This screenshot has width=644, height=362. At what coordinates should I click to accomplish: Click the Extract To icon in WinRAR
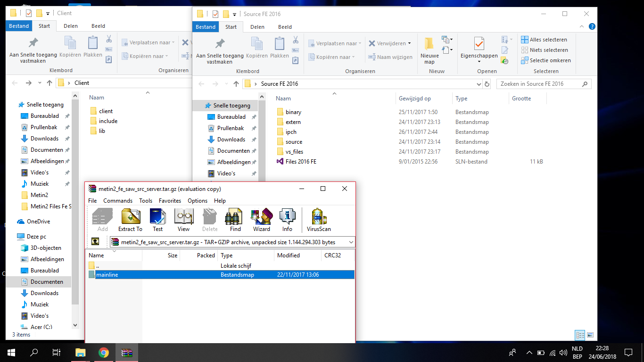130,221
